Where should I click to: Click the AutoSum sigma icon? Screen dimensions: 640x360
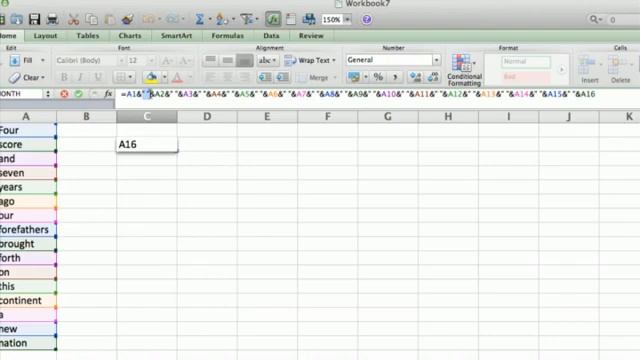pyautogui.click(x=199, y=19)
